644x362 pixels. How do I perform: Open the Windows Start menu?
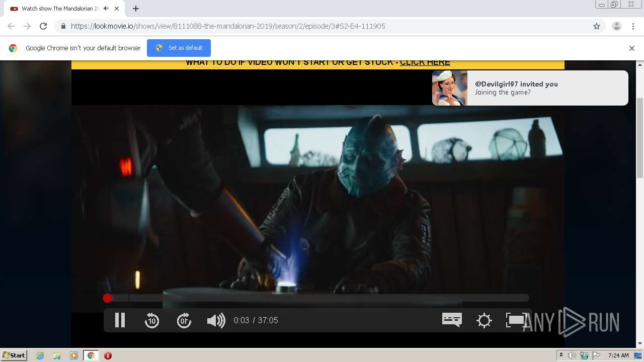[14, 355]
